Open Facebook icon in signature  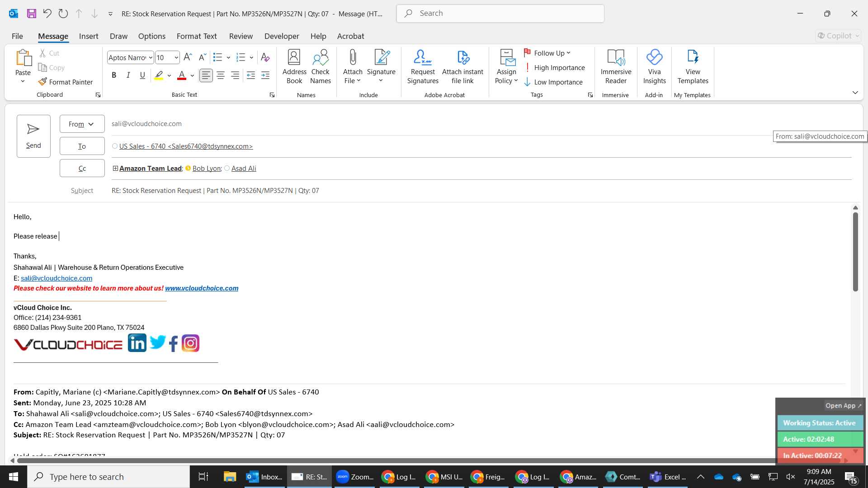[x=174, y=343]
